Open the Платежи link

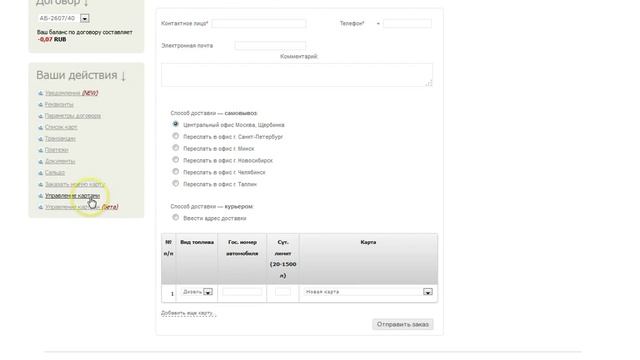point(57,150)
